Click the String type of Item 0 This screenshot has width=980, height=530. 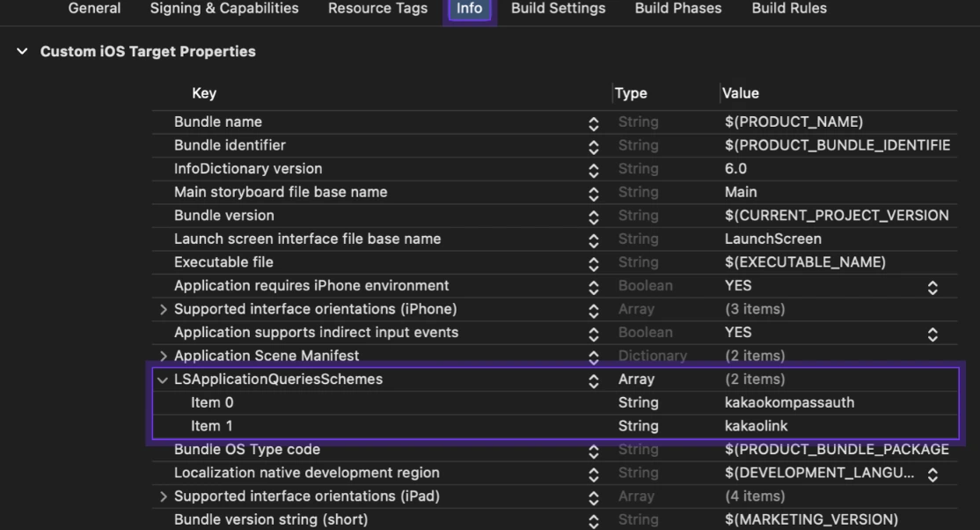click(638, 402)
